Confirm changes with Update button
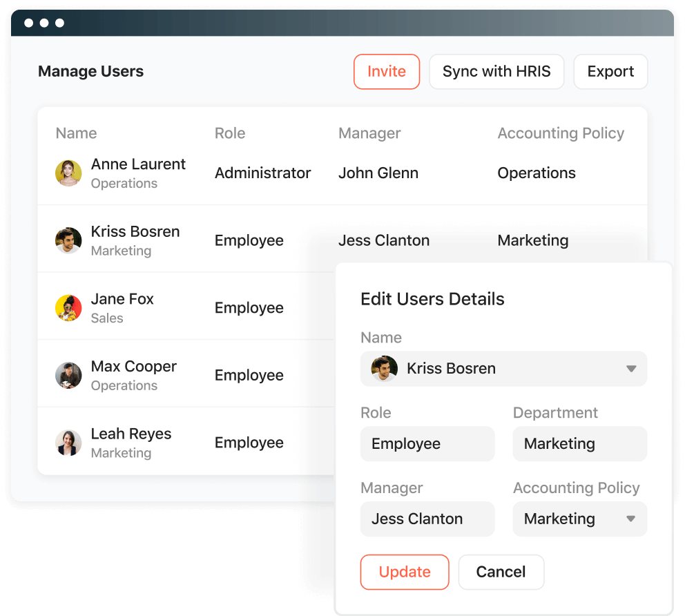Viewport: 685px width, 616px height. [x=405, y=572]
